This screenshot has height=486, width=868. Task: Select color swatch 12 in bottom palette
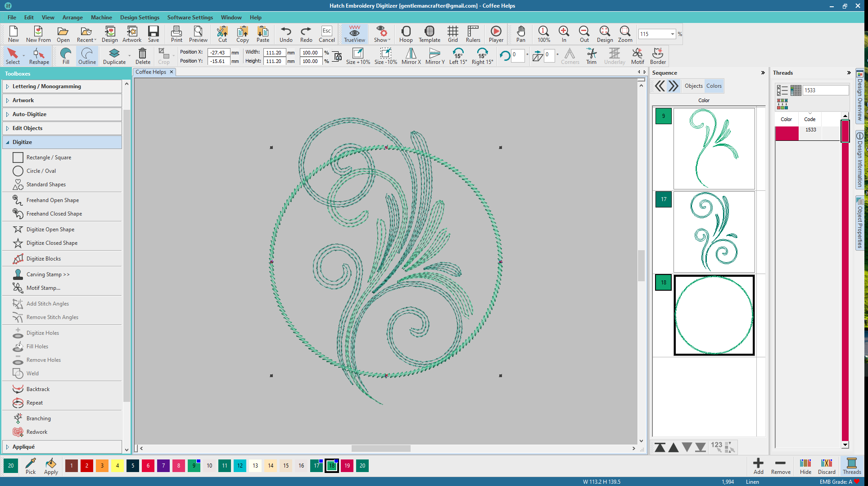(240, 466)
